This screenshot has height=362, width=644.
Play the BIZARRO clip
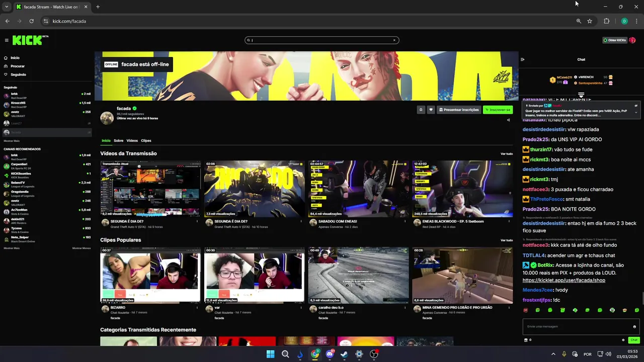click(x=150, y=275)
